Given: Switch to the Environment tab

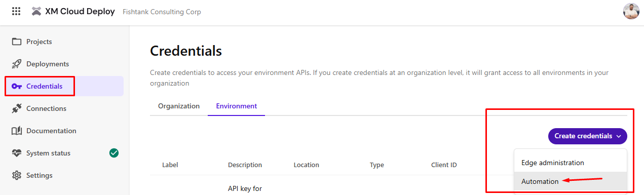Looking at the screenshot, I should point(236,106).
